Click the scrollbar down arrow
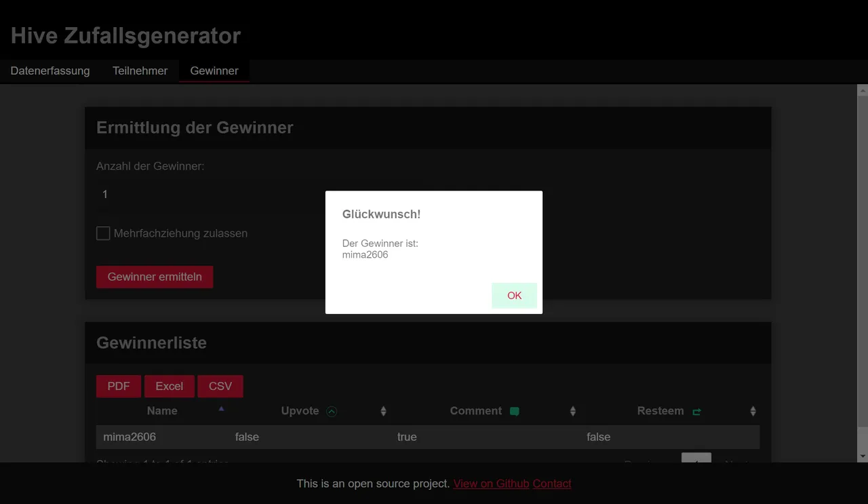Viewport: 868px width, 504px height. (863, 457)
